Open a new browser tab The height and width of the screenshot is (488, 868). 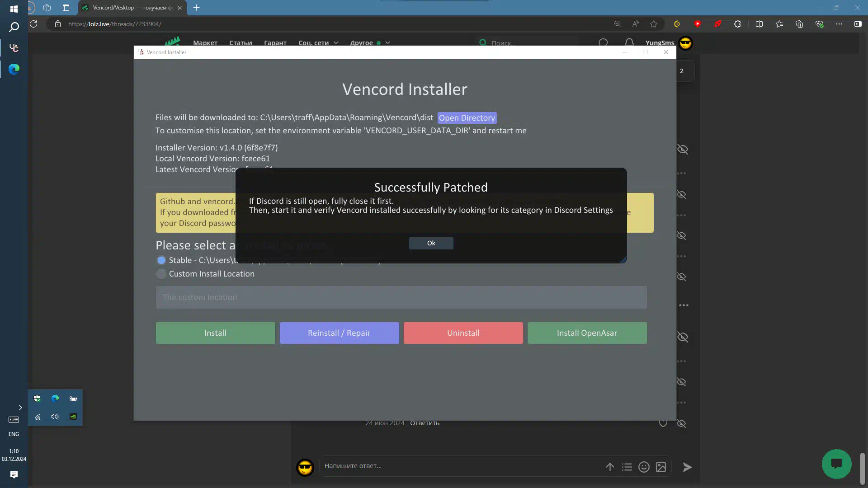pyautogui.click(x=196, y=8)
